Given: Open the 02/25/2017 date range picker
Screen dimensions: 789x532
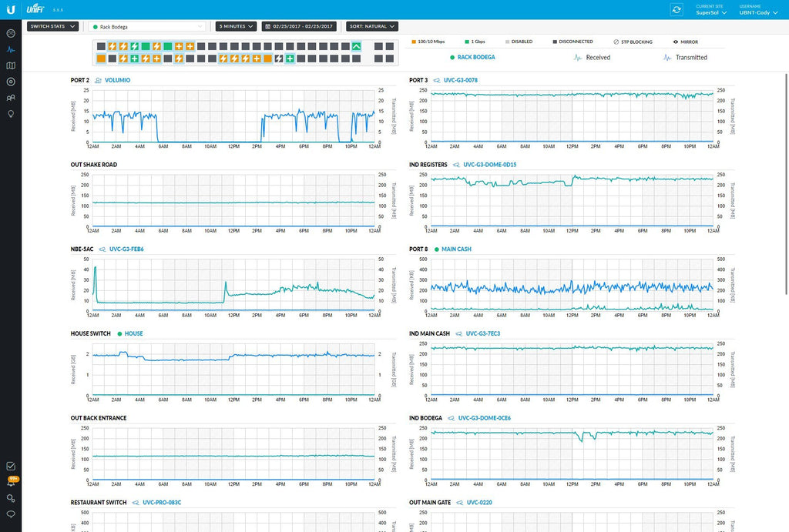Looking at the screenshot, I should click(x=299, y=26).
